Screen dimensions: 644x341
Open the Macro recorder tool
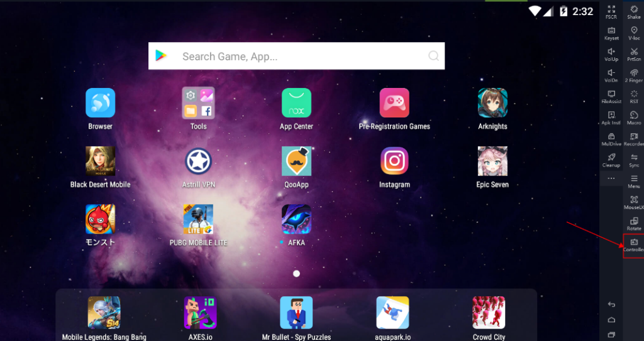coord(633,117)
